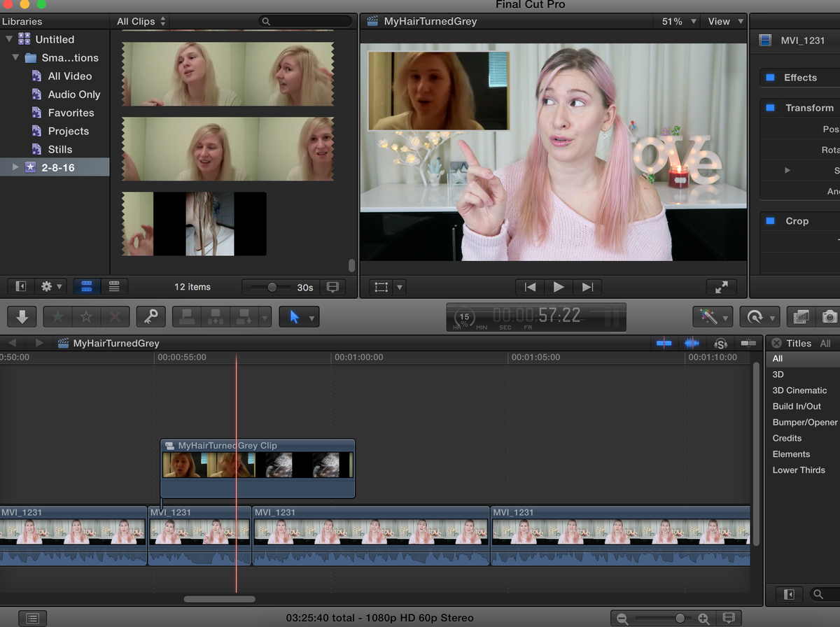Select Credits titles category
The height and width of the screenshot is (627, 840).
pos(787,438)
